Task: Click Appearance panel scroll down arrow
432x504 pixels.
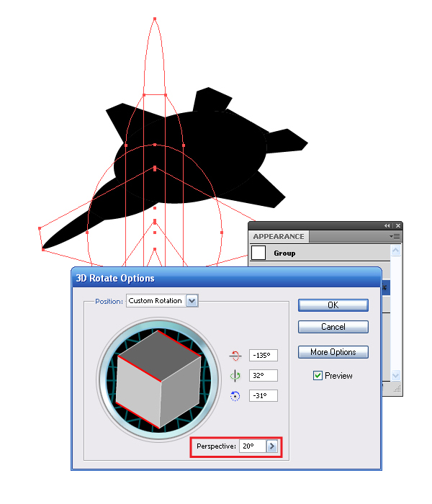Action: pyautogui.click(x=396, y=375)
